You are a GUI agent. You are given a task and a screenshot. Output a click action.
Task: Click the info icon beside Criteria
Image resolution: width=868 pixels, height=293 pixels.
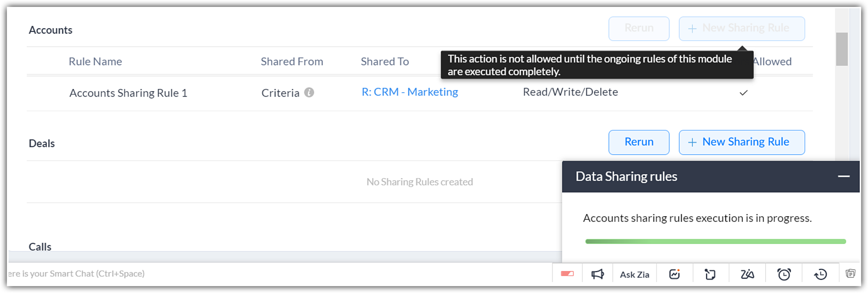click(309, 92)
